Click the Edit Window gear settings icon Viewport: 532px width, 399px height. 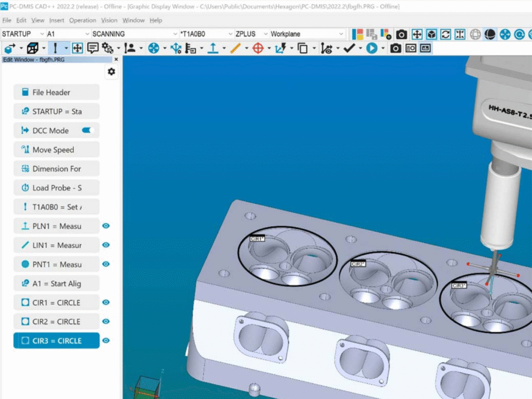[111, 72]
